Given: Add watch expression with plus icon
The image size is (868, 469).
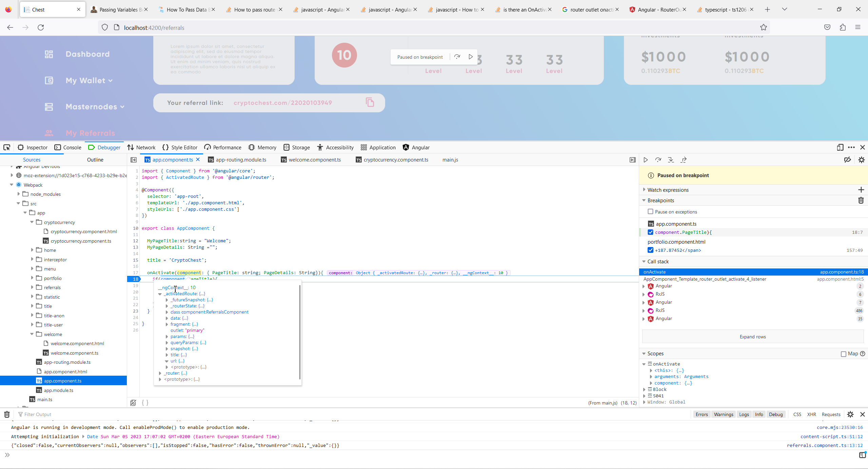Looking at the screenshot, I should tap(861, 190).
